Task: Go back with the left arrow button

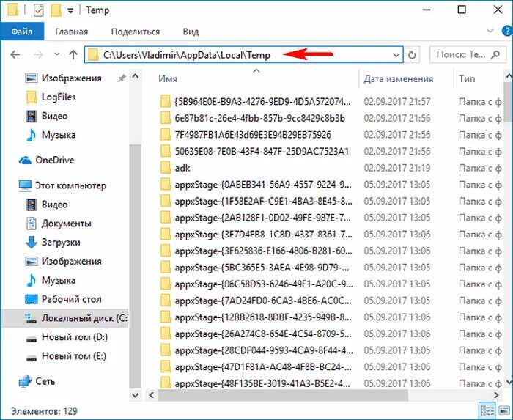Action: [x=15, y=55]
